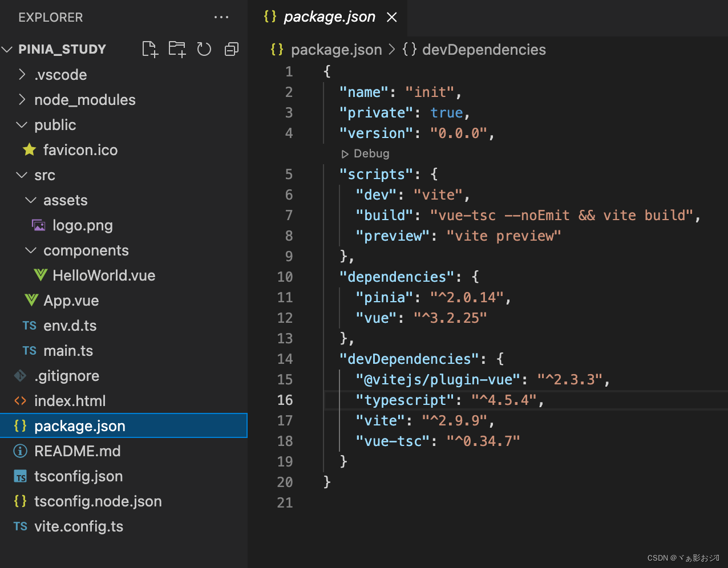Click the braces icon beside tsconfig.node.json
The width and height of the screenshot is (728, 568).
click(x=20, y=501)
